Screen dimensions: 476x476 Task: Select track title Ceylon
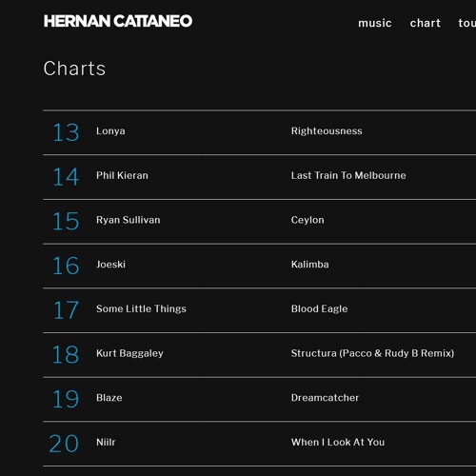(x=307, y=220)
